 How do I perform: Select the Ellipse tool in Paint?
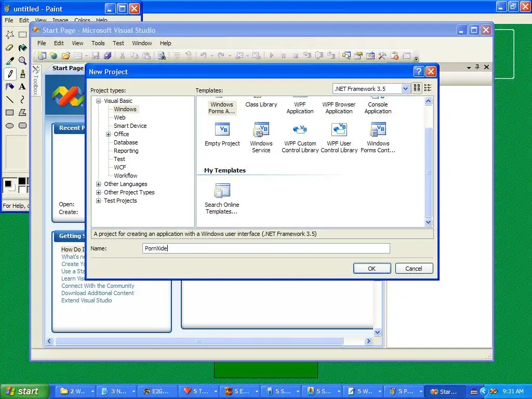click(x=10, y=126)
